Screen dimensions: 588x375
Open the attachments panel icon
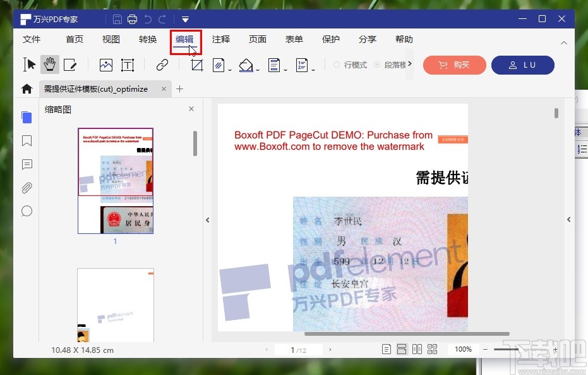27,188
